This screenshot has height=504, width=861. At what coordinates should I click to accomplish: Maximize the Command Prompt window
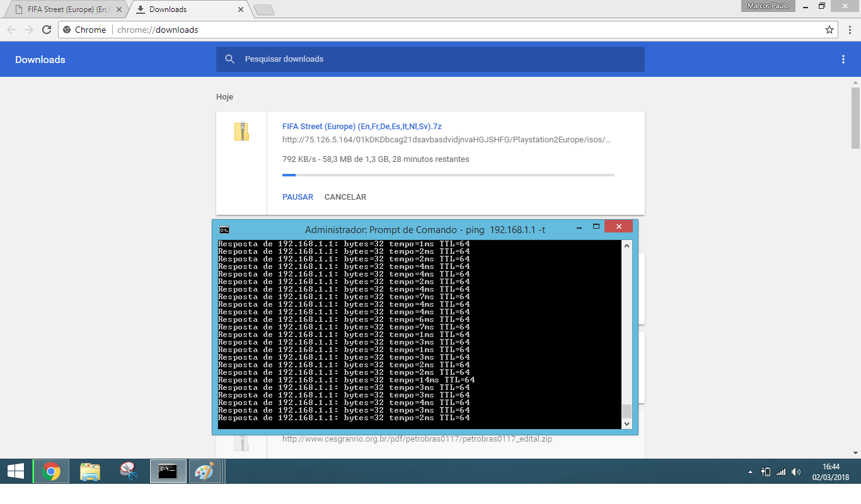tap(596, 227)
